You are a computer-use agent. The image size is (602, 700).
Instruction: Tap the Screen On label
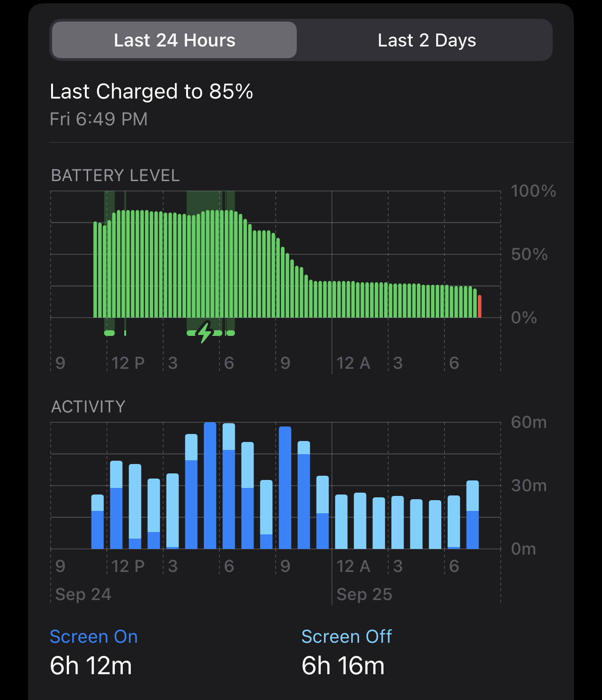(x=94, y=637)
